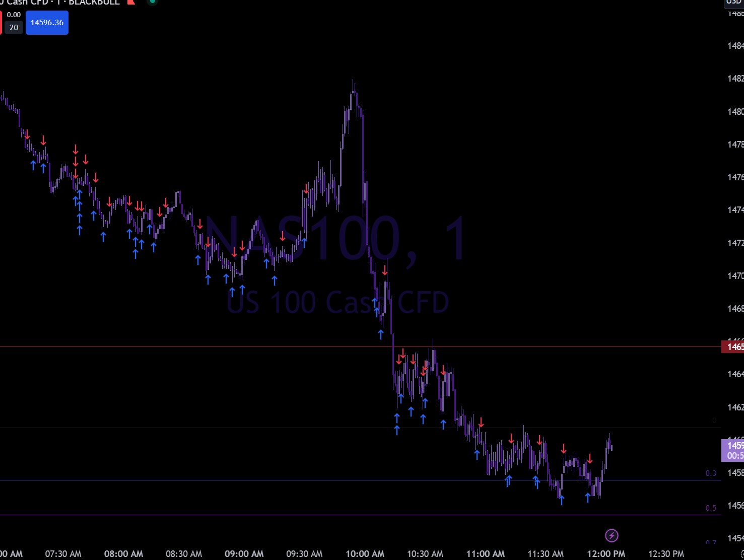Click the 1468 price axis label
Viewport: 744px width, 560px height.
point(735,308)
